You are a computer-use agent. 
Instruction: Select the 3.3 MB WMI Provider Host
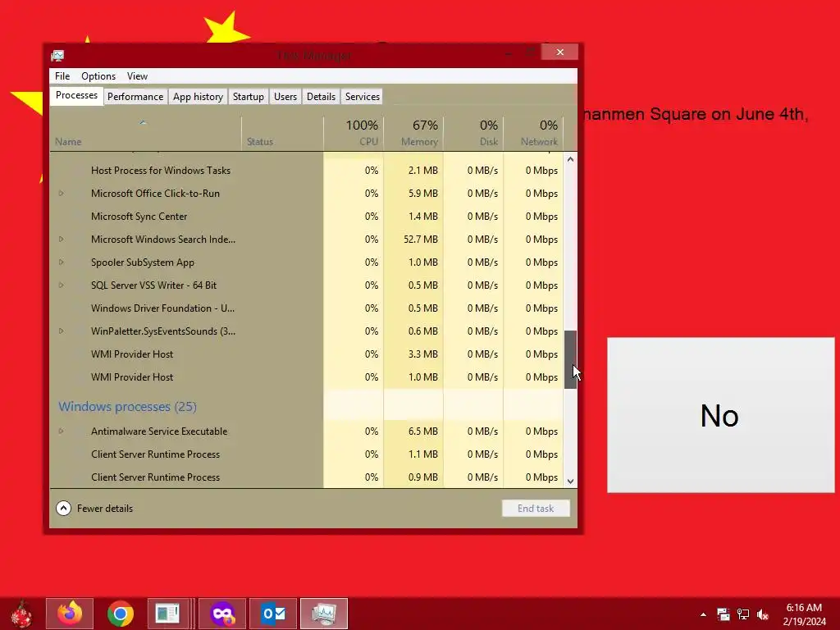307,354
